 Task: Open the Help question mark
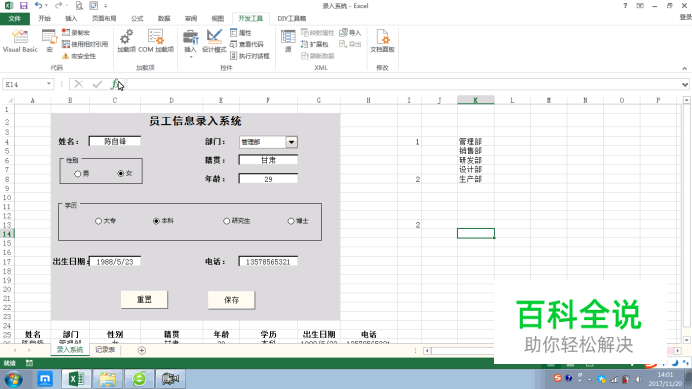[625, 6]
